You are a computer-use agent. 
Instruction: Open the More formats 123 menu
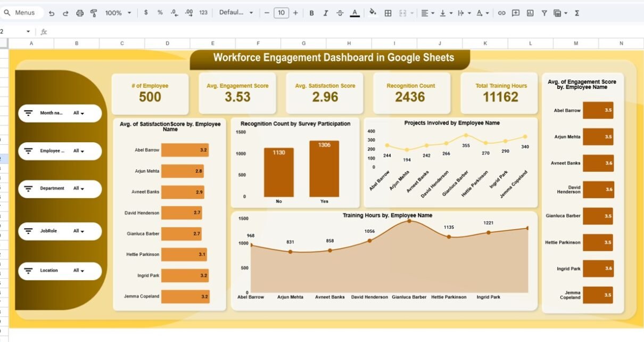coord(203,13)
